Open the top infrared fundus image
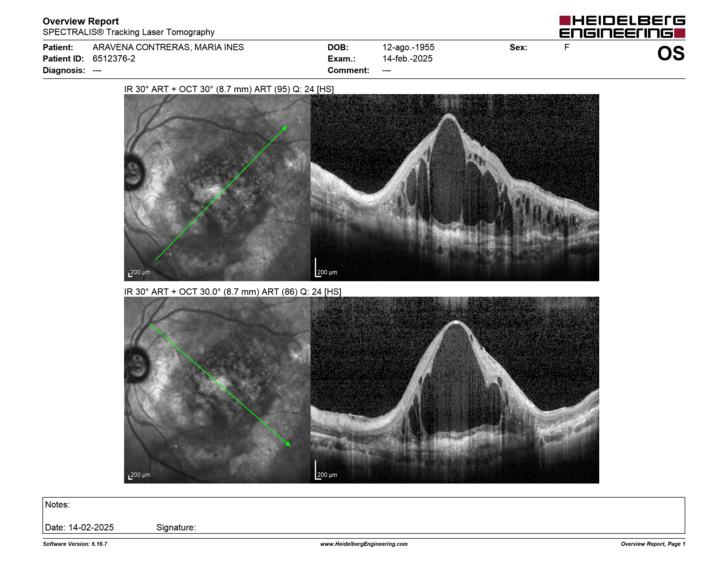Screen dimensions: 728x563 217,187
